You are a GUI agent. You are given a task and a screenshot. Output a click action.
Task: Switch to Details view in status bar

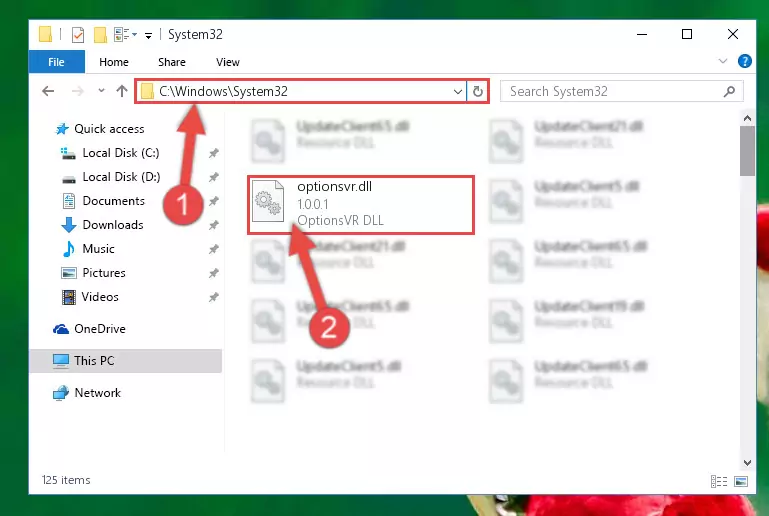tap(718, 482)
